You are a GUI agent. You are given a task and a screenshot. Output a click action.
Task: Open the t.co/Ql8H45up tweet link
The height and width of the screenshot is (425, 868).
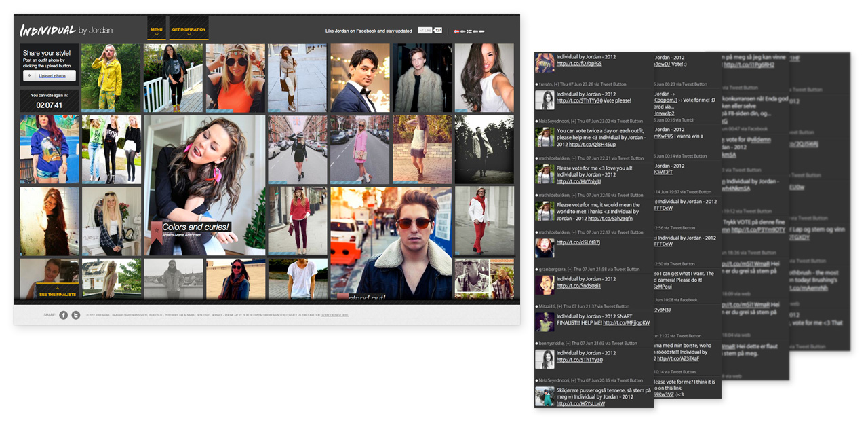[592, 144]
